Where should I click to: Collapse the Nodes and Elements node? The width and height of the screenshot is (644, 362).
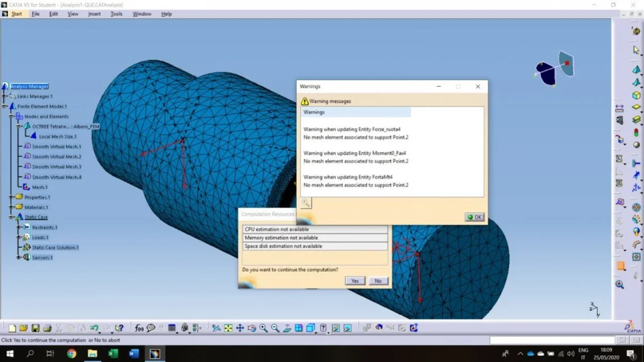point(11,117)
